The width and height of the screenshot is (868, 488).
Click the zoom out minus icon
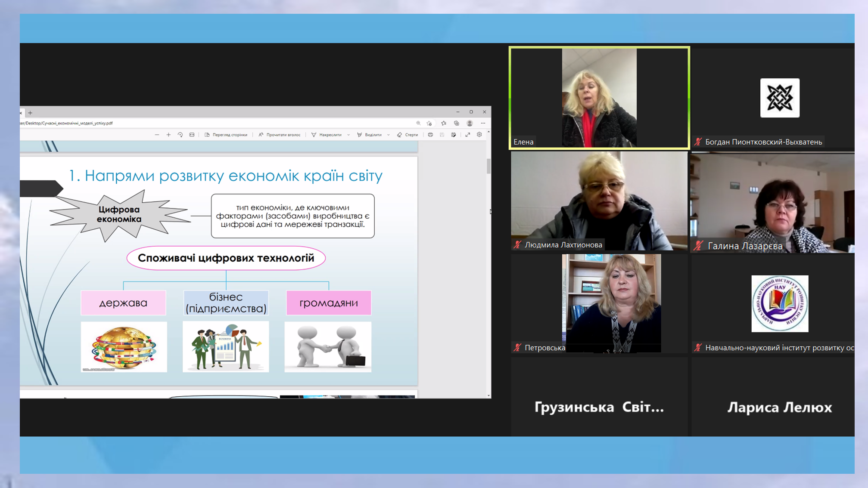point(157,135)
